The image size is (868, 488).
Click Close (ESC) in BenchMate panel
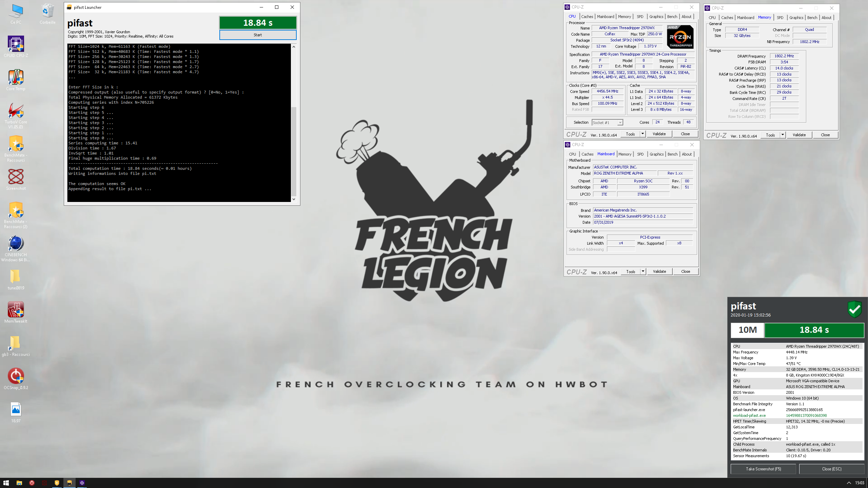[x=832, y=469]
